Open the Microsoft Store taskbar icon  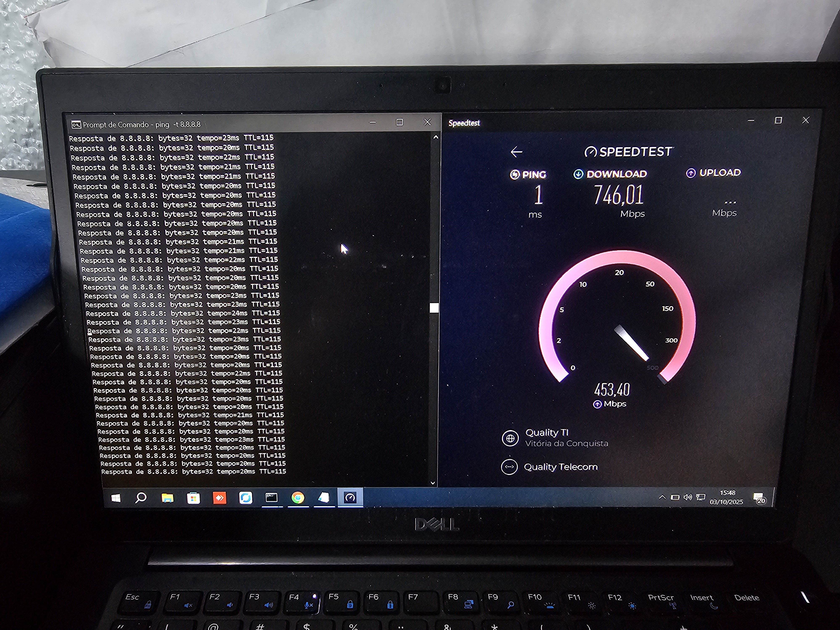click(x=193, y=498)
